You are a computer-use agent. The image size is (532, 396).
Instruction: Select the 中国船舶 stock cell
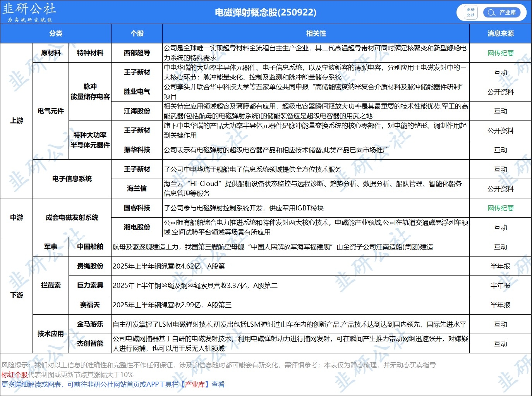coord(90,247)
